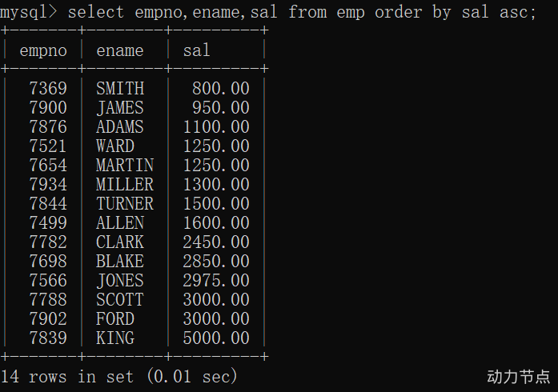Click KING's salary 5000.00

tap(216, 338)
